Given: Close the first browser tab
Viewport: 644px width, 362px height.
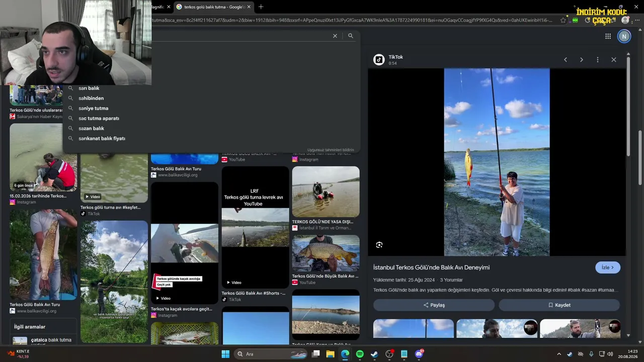Looking at the screenshot, I should (x=169, y=7).
